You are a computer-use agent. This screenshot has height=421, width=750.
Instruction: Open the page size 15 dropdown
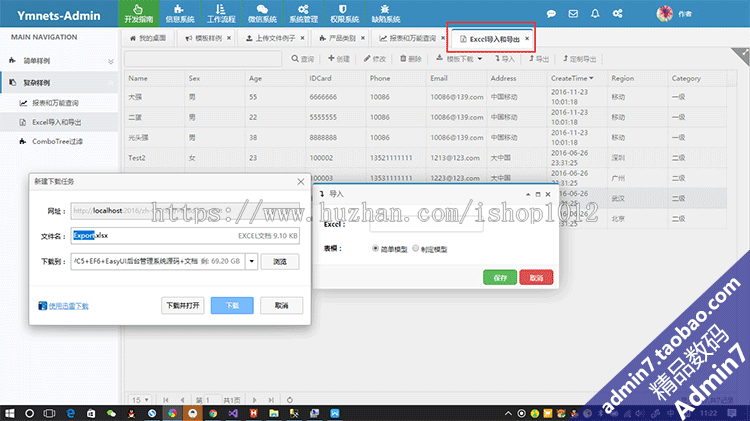click(x=140, y=399)
